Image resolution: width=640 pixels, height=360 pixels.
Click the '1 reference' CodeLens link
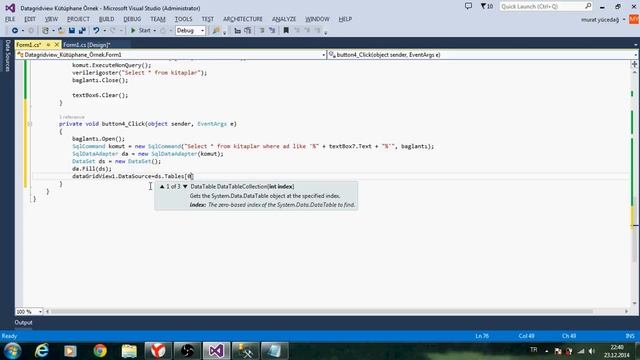pyautogui.click(x=72, y=117)
